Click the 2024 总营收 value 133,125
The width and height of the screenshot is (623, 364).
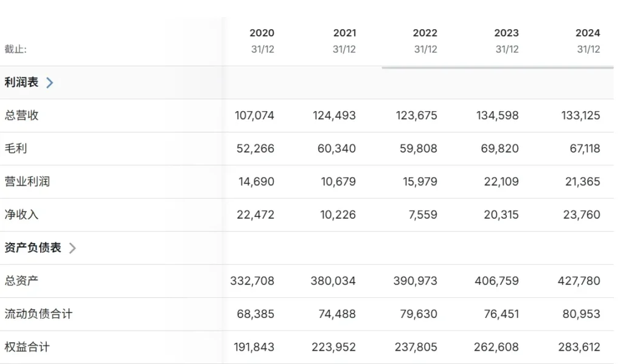pos(580,115)
